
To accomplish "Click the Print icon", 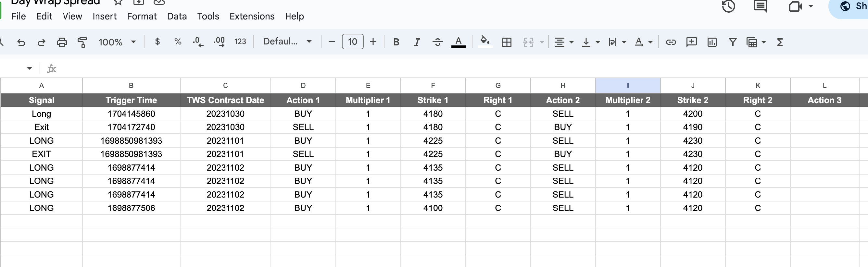I will (62, 42).
